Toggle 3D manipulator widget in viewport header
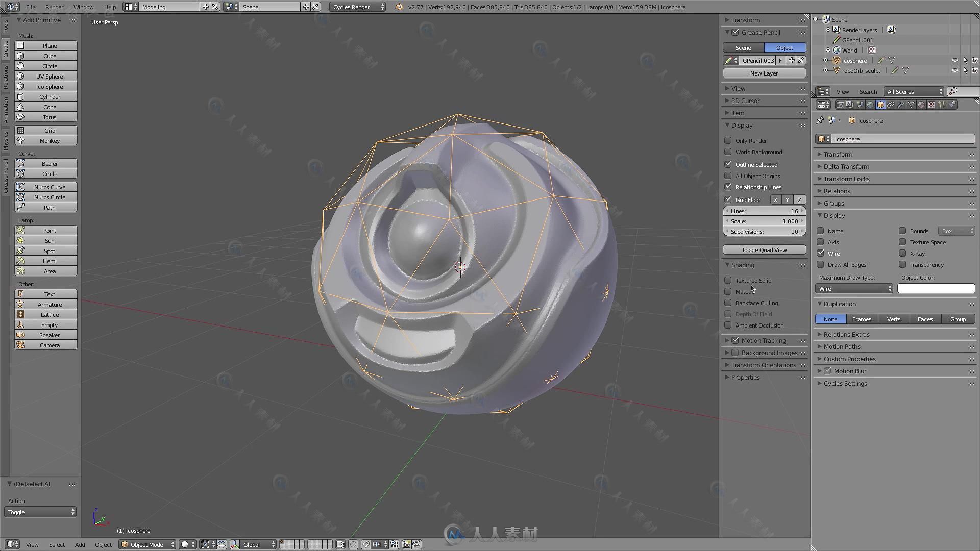The width and height of the screenshot is (980, 551). 235,544
